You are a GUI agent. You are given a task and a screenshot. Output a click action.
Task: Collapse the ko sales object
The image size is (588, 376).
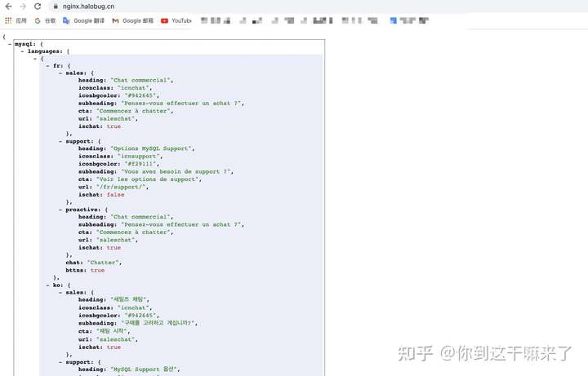point(60,293)
